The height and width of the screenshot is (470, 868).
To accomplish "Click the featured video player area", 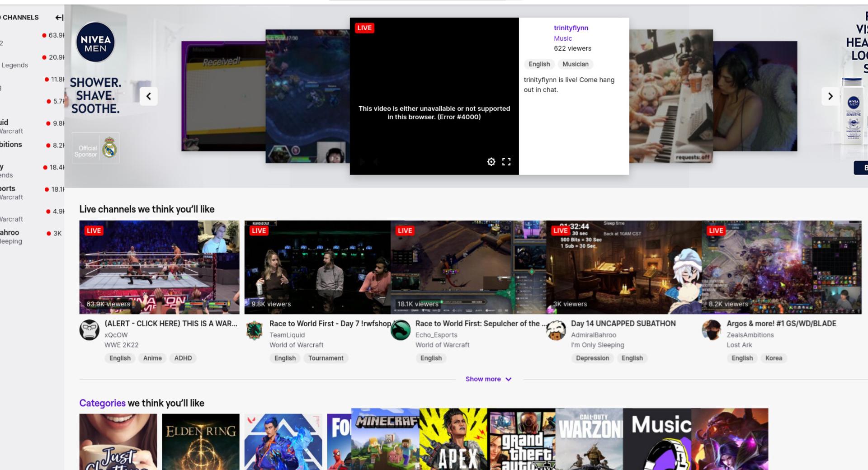I will pos(434,96).
